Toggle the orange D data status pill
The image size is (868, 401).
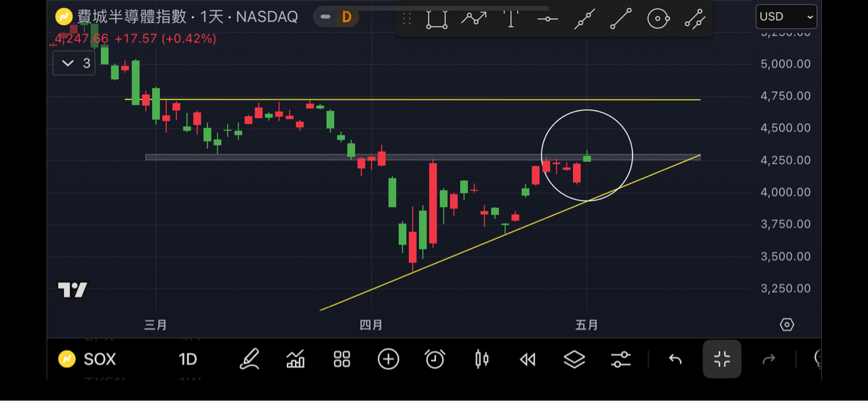(338, 17)
